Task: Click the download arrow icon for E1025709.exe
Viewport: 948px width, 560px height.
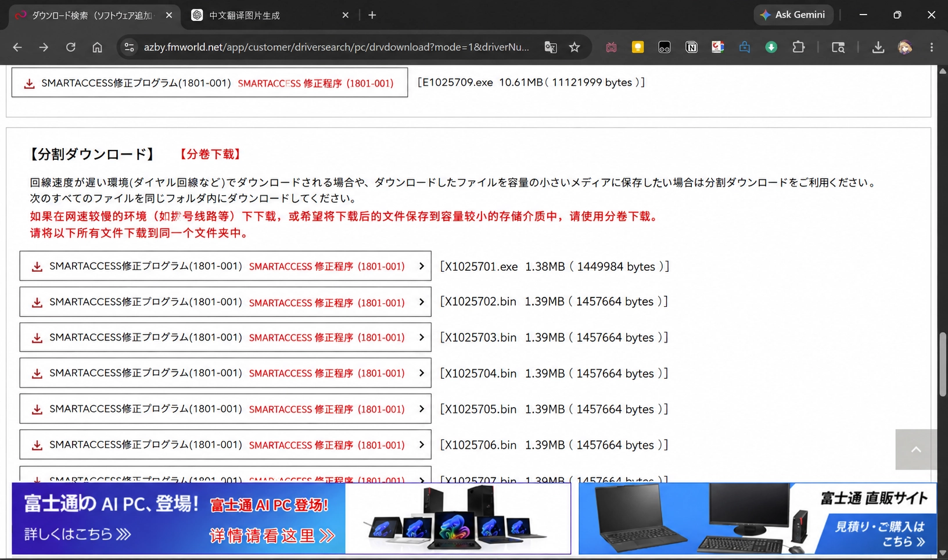Action: [x=29, y=84]
